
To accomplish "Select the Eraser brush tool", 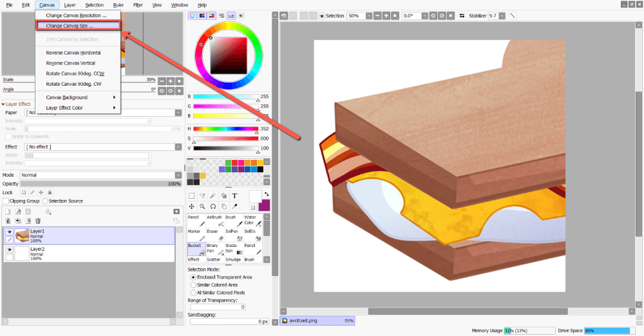I will 213,235.
